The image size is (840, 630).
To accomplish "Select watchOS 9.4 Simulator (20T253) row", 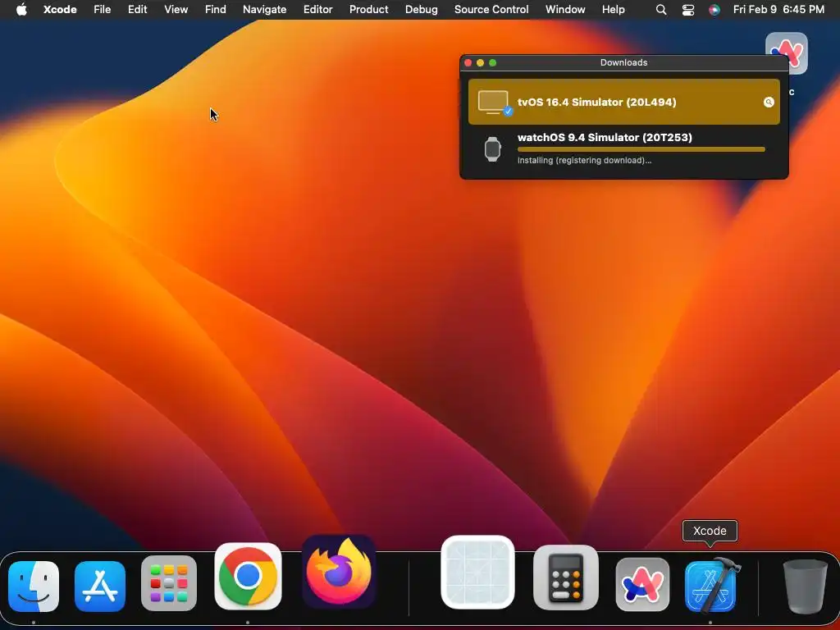I will (x=624, y=149).
